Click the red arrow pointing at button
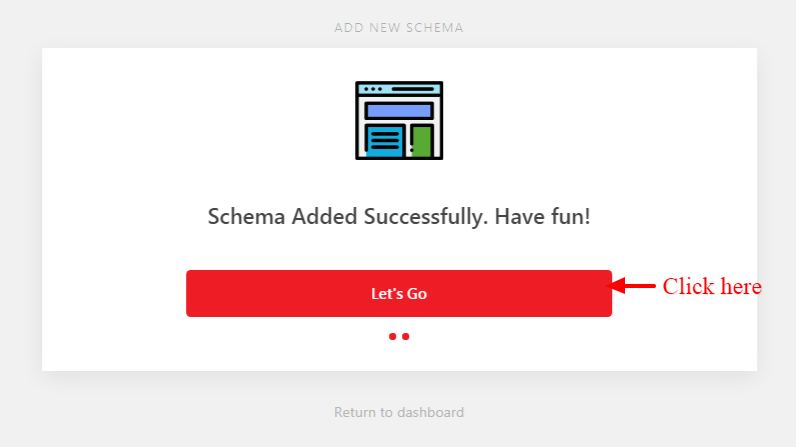Image resolution: width=796 pixels, height=447 pixels. point(631,286)
